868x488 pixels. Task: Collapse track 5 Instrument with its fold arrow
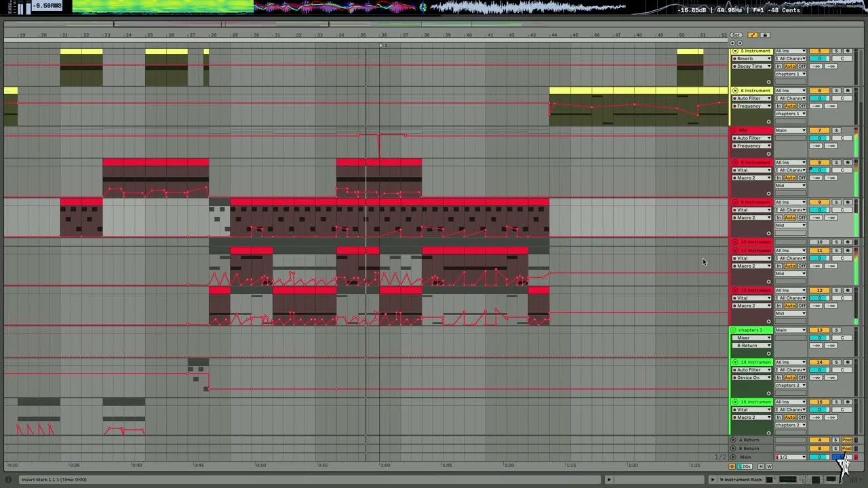point(735,51)
